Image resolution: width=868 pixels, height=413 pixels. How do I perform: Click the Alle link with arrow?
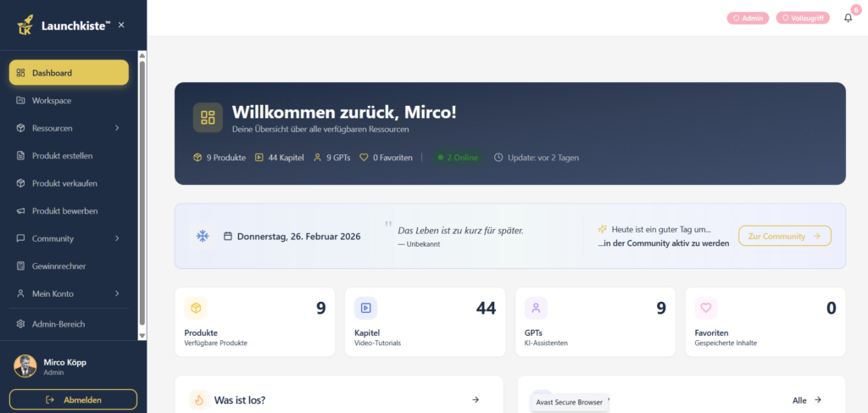pyautogui.click(x=807, y=400)
